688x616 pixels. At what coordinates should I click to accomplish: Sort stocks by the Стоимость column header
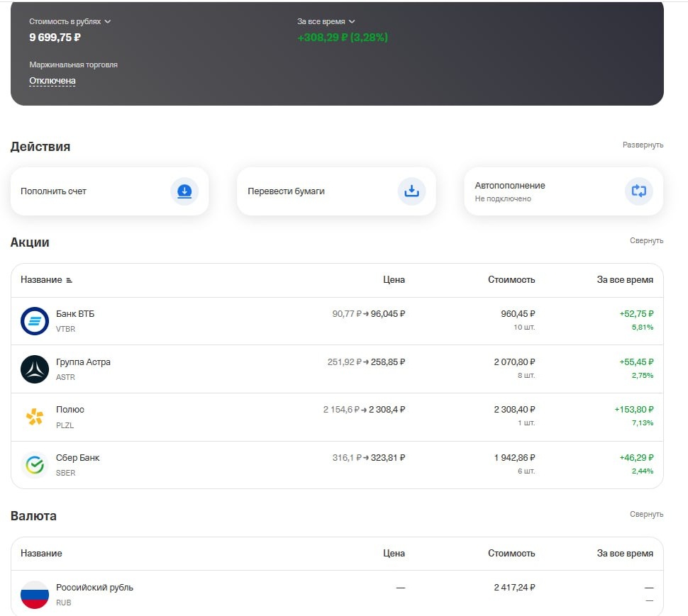tap(511, 280)
